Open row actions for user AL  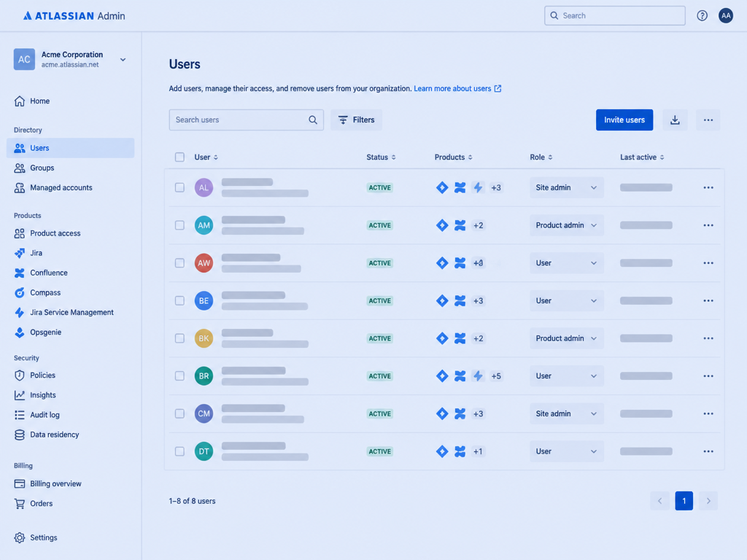(708, 187)
